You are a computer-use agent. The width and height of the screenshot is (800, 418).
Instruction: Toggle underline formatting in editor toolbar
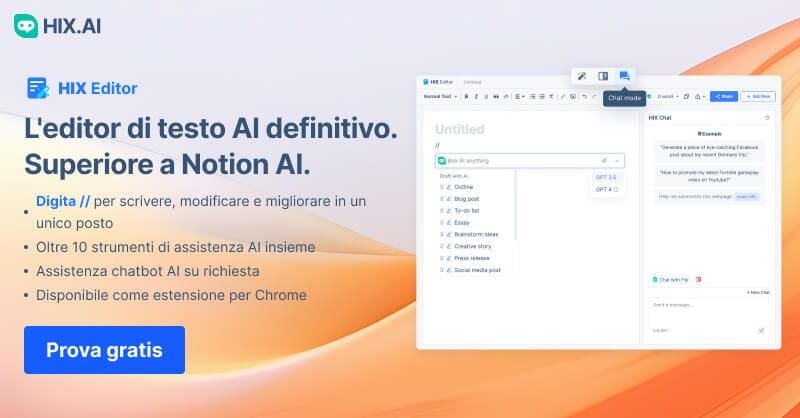[486, 96]
